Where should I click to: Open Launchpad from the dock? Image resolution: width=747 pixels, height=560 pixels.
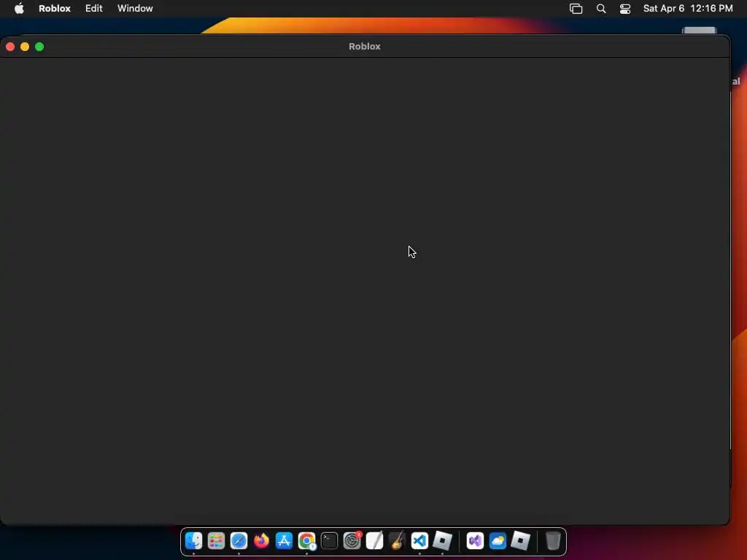(216, 541)
